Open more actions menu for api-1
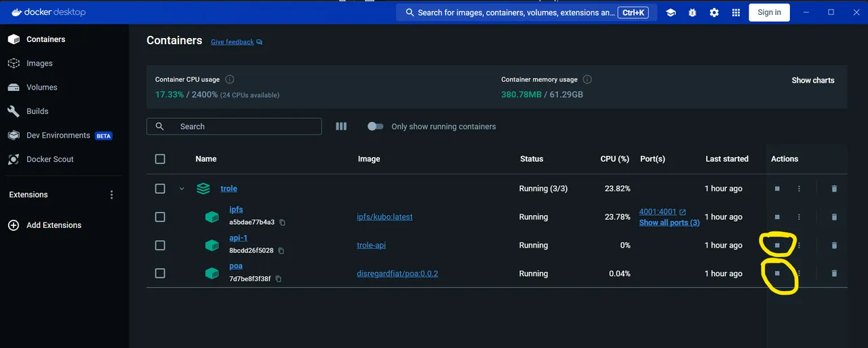 point(799,245)
